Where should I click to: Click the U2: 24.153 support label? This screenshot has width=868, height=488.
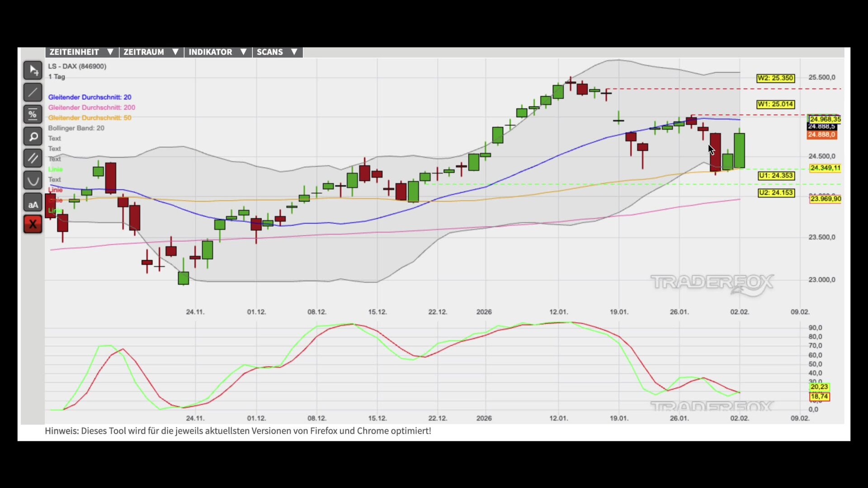point(776,193)
